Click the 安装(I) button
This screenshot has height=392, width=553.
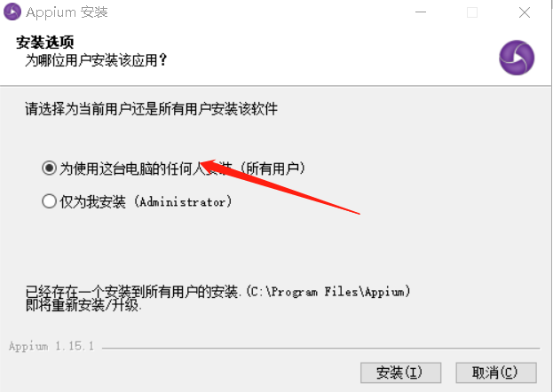[400, 372]
